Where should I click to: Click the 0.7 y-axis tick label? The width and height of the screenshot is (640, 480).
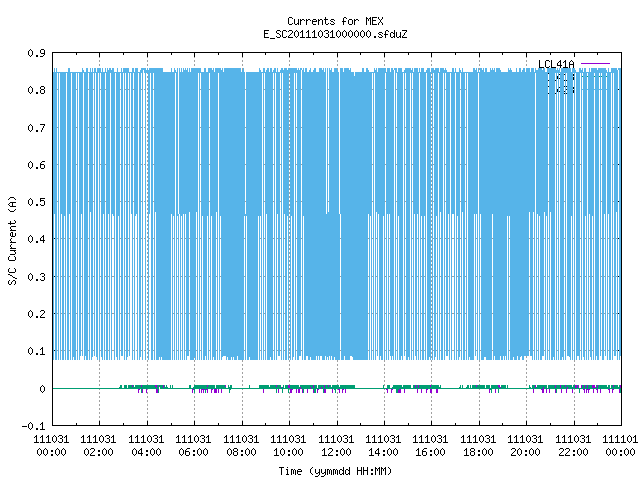(36, 128)
